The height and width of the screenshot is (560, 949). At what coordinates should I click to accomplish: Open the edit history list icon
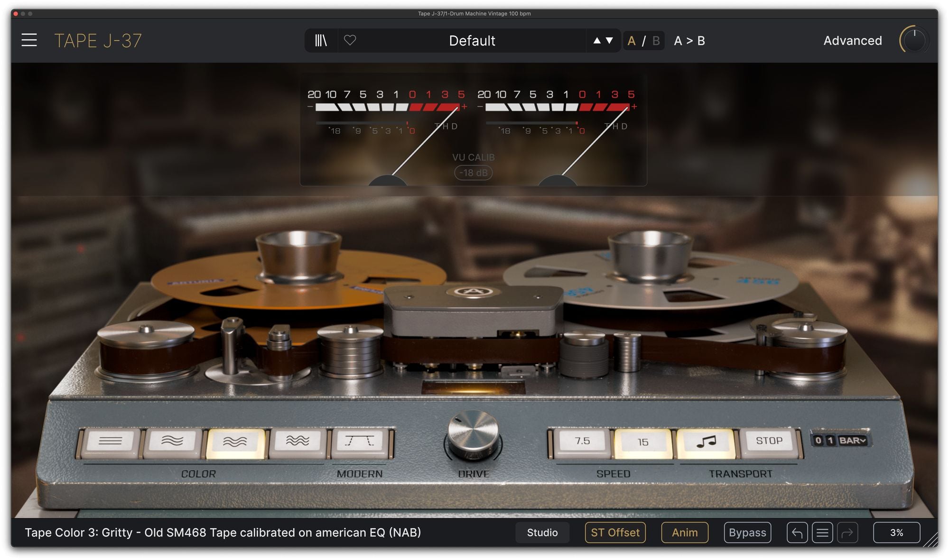coord(822,532)
